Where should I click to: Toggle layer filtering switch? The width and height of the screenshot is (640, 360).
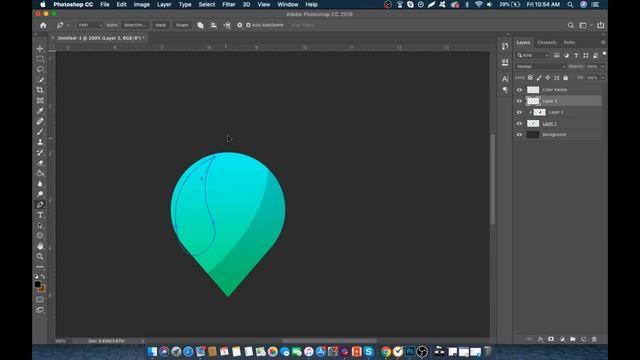[x=604, y=54]
